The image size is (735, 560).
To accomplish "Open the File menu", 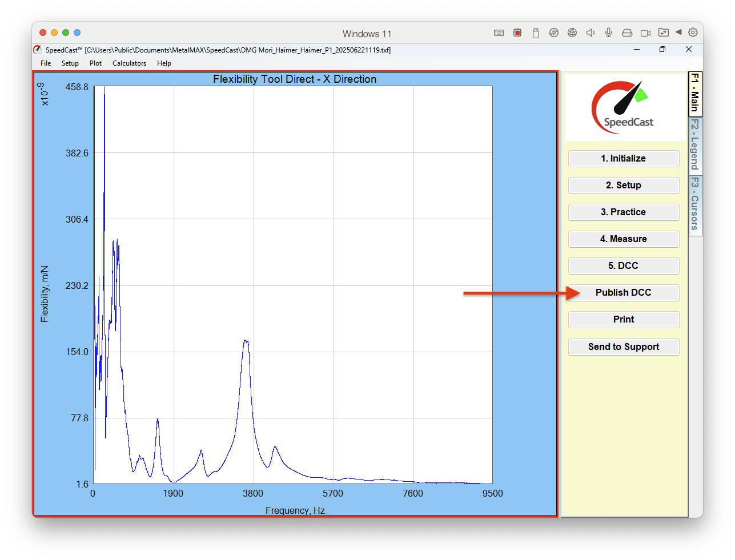I will click(46, 63).
